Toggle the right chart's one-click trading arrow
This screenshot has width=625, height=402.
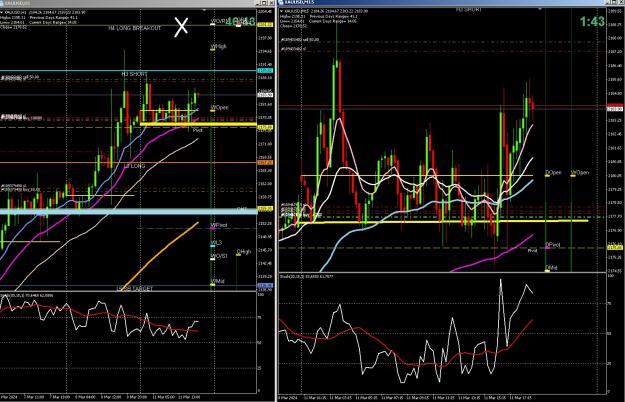point(282,11)
